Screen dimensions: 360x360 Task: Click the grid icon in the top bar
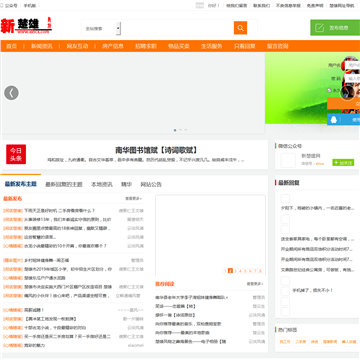pos(200,5)
